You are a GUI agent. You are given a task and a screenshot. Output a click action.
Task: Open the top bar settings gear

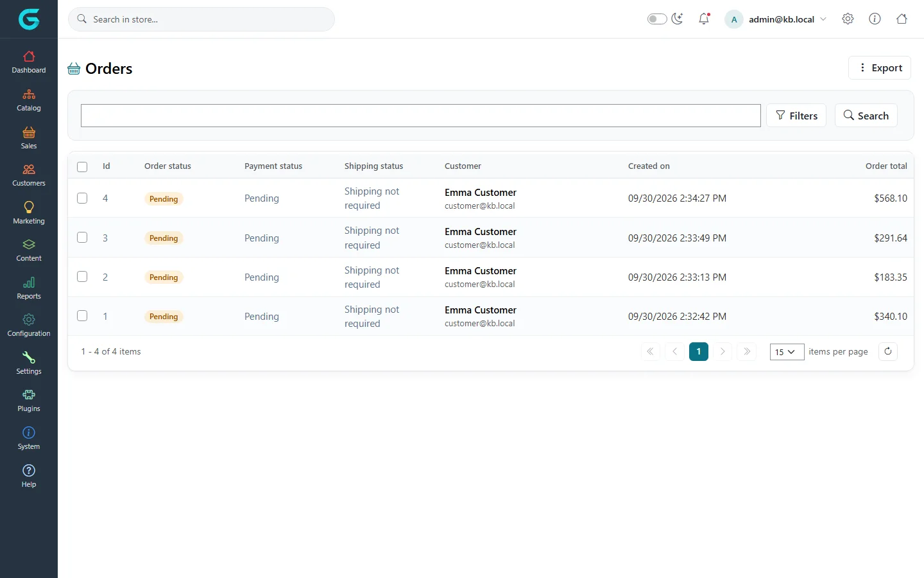click(848, 19)
